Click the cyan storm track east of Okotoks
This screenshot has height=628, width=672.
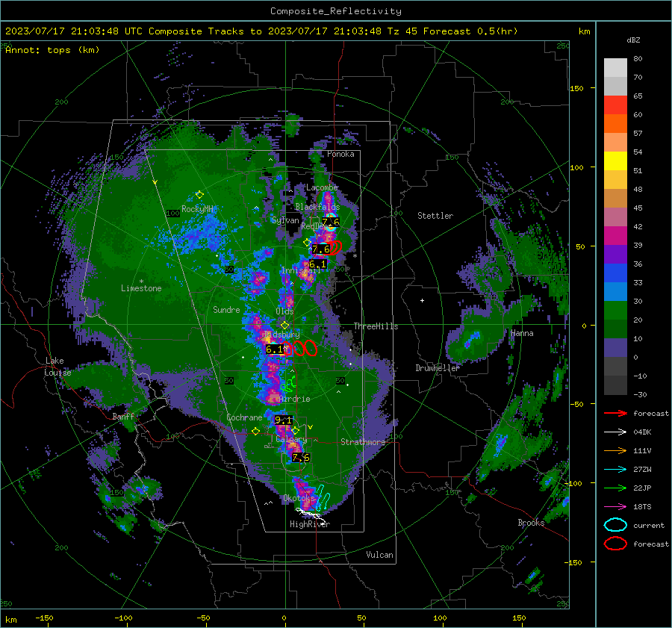[323, 497]
